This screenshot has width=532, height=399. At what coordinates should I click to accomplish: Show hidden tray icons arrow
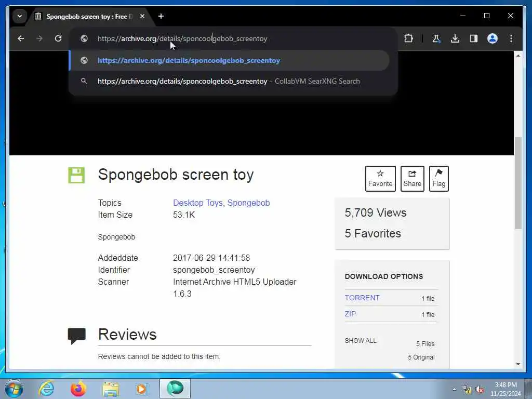click(x=454, y=390)
